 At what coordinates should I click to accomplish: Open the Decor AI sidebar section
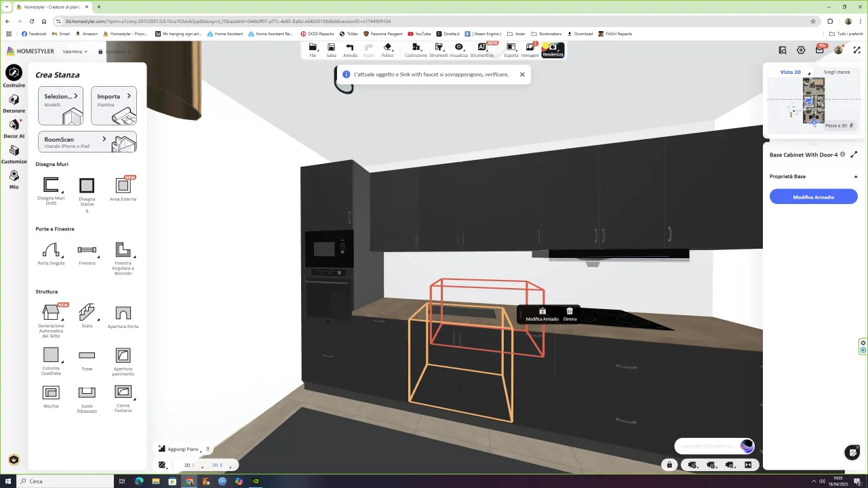(14, 128)
